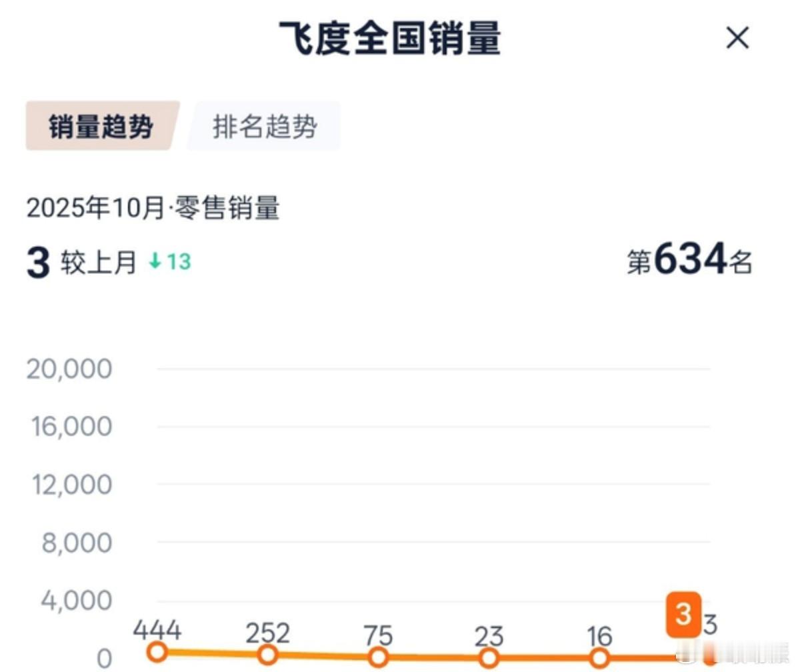
Task: Select the title 飞度全国销量
Action: click(x=389, y=38)
